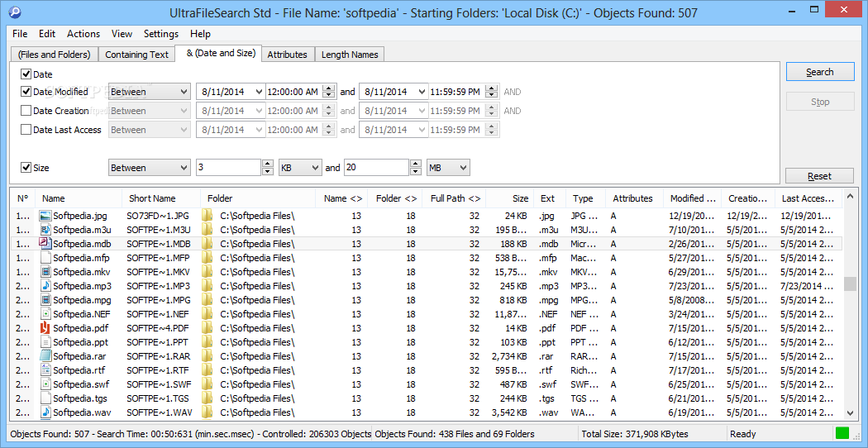Click the Reset button
This screenshot has height=448, width=868.
(820, 176)
